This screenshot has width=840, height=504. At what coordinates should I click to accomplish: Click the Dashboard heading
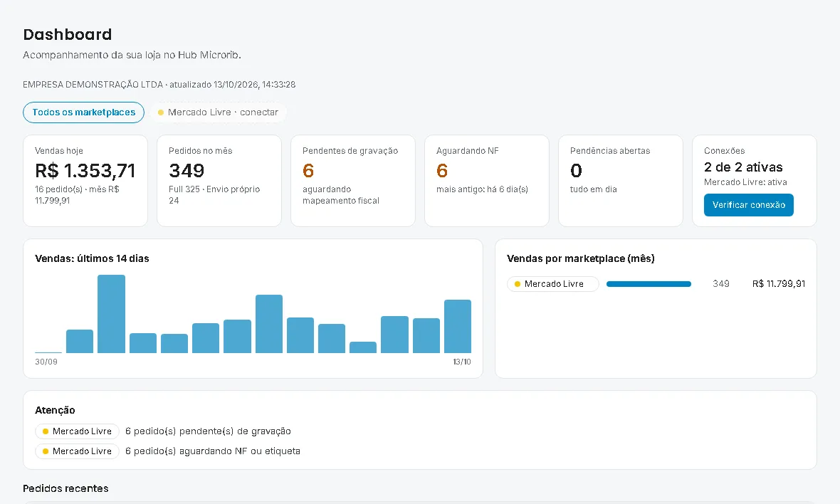(x=68, y=34)
